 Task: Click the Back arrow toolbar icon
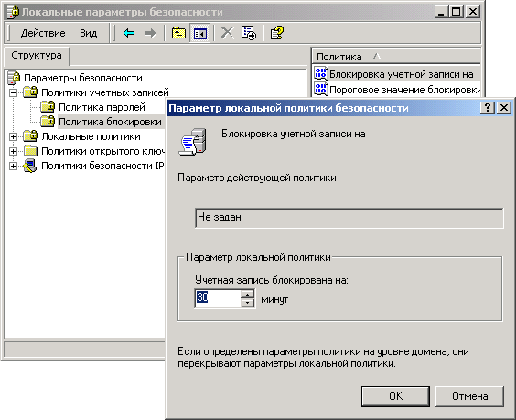129,33
